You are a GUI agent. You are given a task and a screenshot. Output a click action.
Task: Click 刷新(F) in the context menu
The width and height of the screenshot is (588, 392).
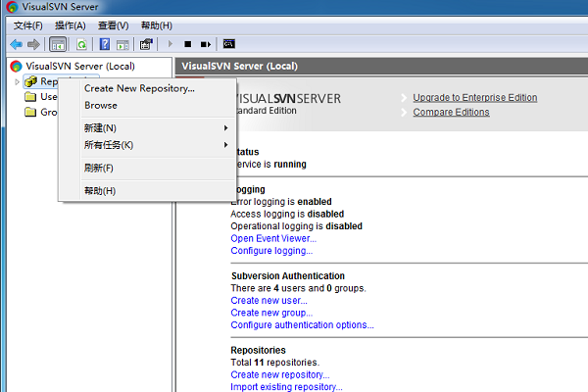pyautogui.click(x=99, y=168)
